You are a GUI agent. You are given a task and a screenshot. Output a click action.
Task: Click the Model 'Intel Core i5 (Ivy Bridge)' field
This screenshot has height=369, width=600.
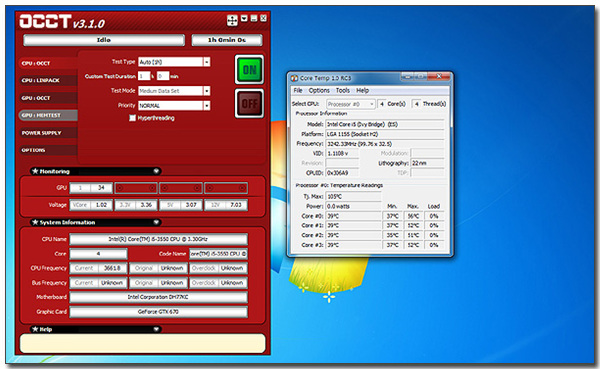(x=385, y=124)
